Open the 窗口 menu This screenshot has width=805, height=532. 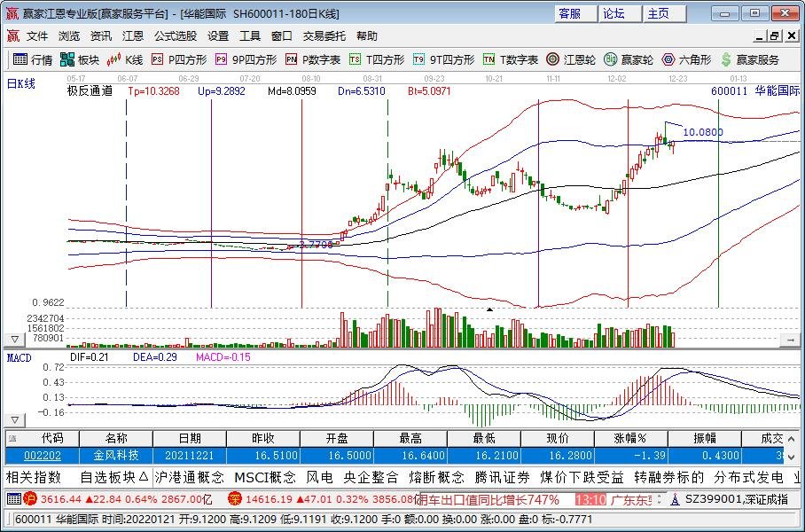pyautogui.click(x=282, y=36)
